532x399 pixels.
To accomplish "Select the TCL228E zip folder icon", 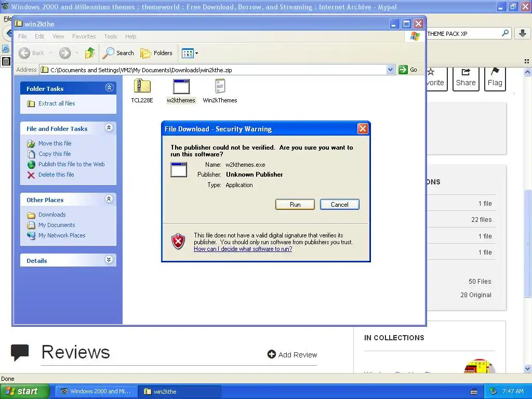I will tap(142, 86).
